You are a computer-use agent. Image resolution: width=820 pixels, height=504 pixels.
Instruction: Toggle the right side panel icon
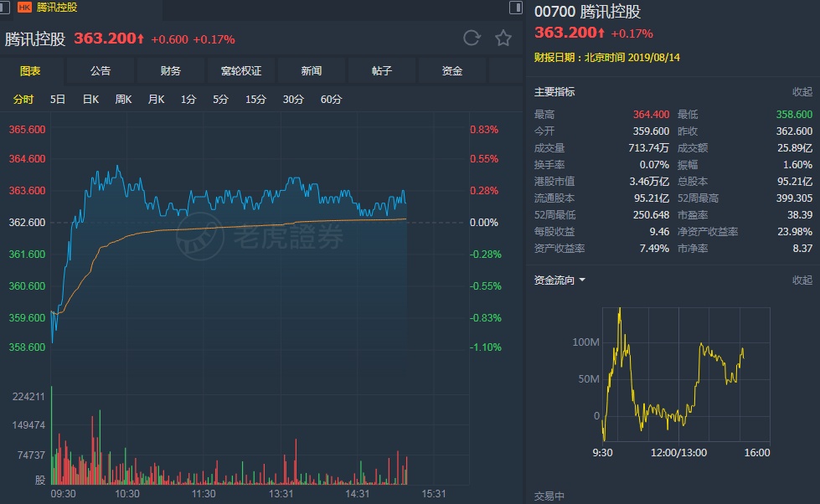click(516, 8)
